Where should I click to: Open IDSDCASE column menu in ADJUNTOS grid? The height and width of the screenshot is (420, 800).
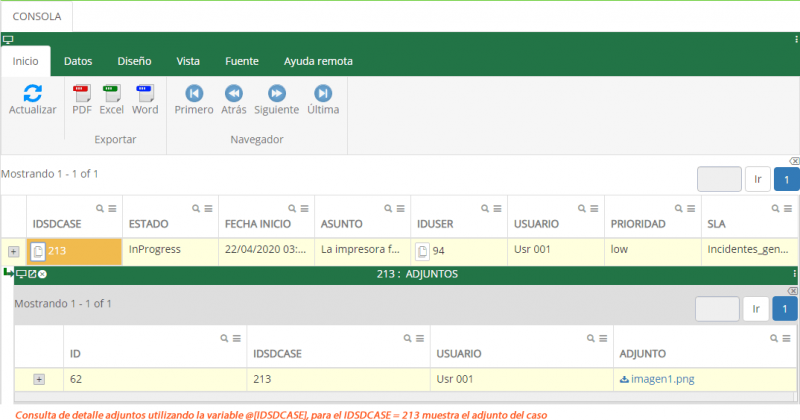point(420,338)
